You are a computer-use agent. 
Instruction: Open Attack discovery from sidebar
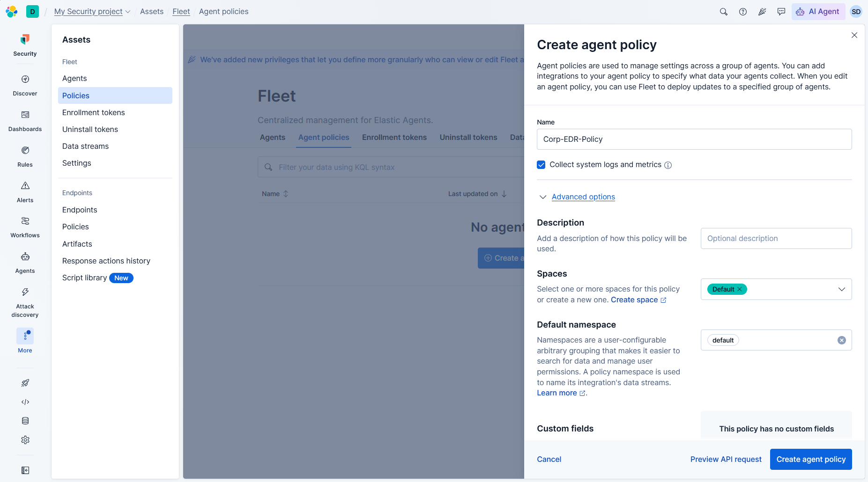coord(25,292)
